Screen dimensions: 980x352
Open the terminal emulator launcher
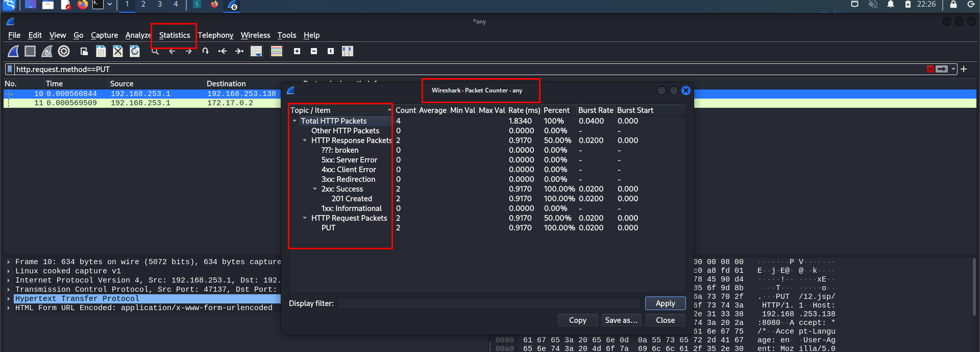pyautogui.click(x=98, y=5)
